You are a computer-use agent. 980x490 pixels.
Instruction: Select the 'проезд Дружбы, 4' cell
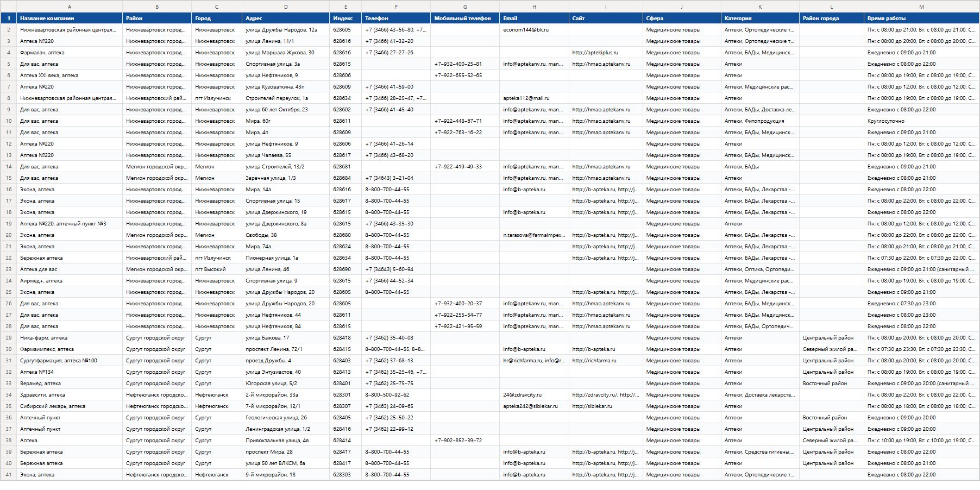click(286, 361)
